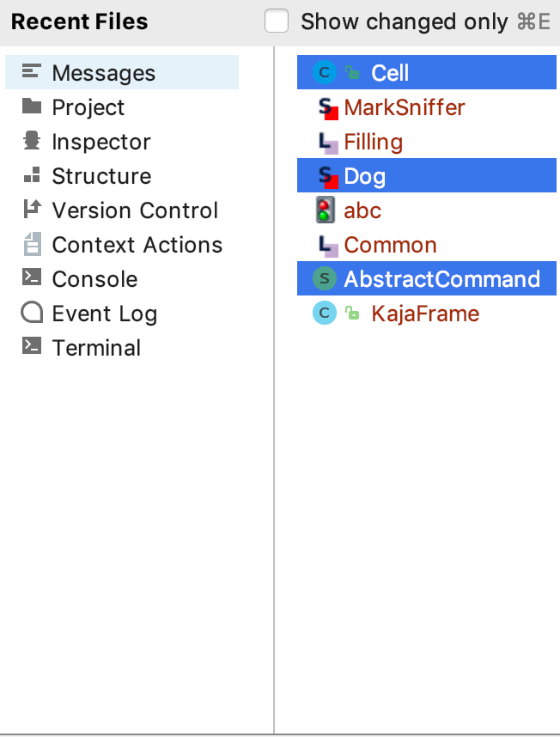Viewport: 560px width, 737px height.
Task: Select the Console terminal icon
Action: (x=27, y=279)
